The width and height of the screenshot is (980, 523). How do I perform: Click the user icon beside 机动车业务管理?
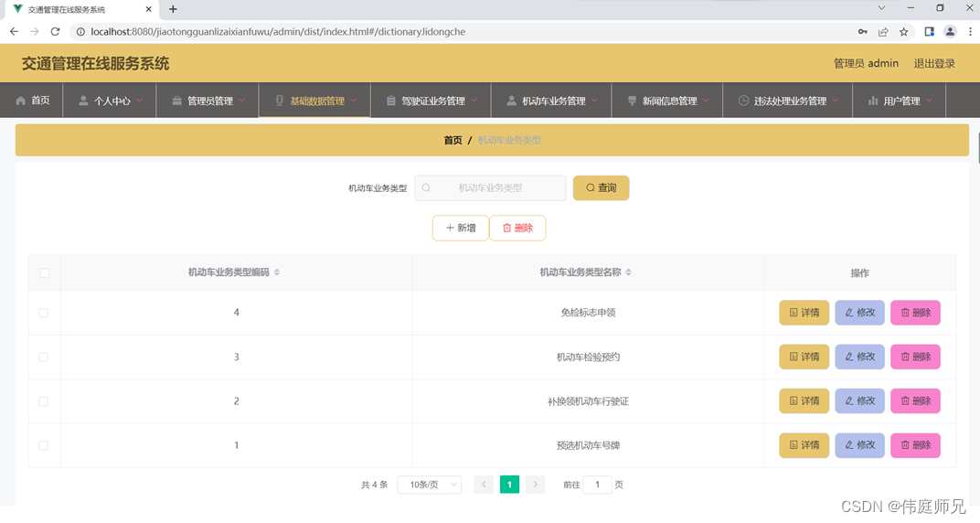(x=511, y=101)
